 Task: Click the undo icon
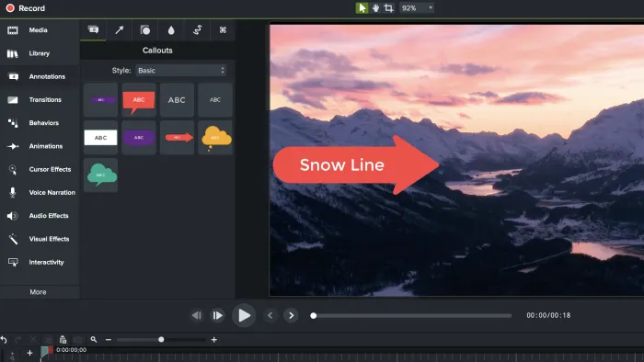pyautogui.click(x=4, y=339)
